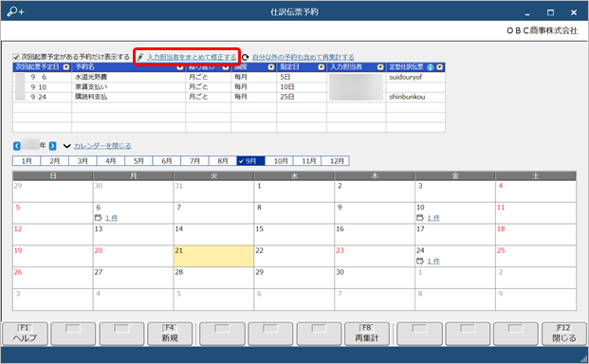
Task: Click the circular refresh icon beside 自分以外の予約も含めて再集計する
Action: [246, 57]
